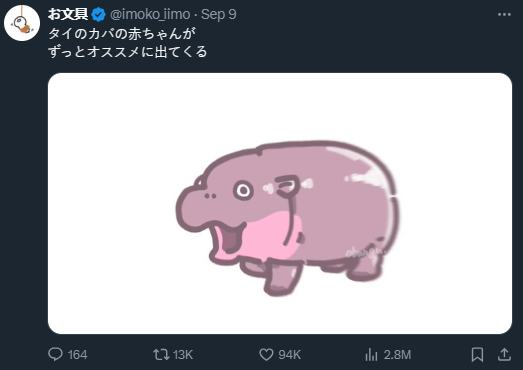Open the share upload icon

[x=504, y=354]
